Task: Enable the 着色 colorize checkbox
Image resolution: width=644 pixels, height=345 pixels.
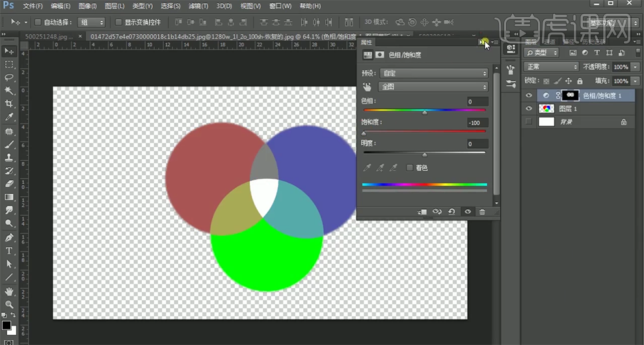Action: click(410, 168)
